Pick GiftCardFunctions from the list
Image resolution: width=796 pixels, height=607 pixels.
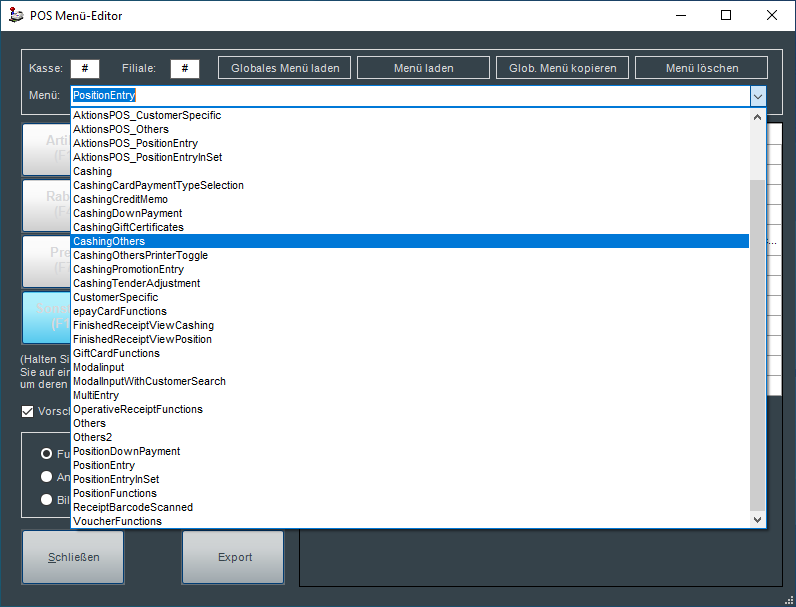116,353
